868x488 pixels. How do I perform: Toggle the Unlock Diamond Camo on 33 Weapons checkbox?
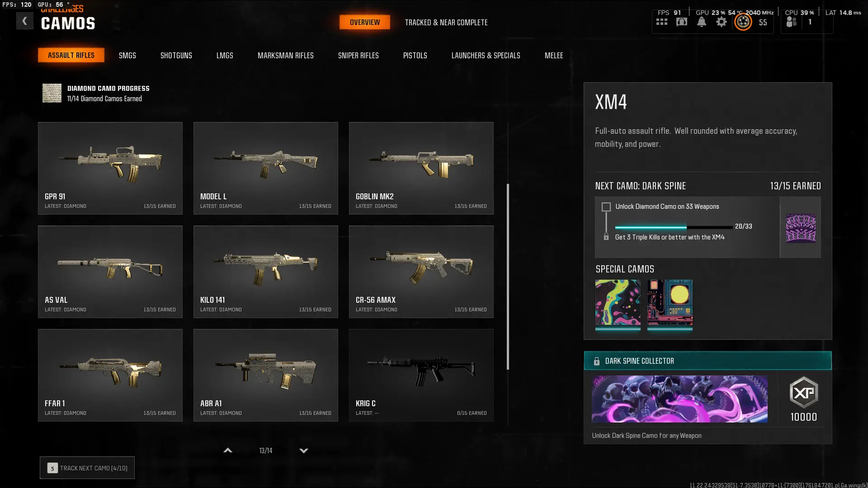pos(606,207)
